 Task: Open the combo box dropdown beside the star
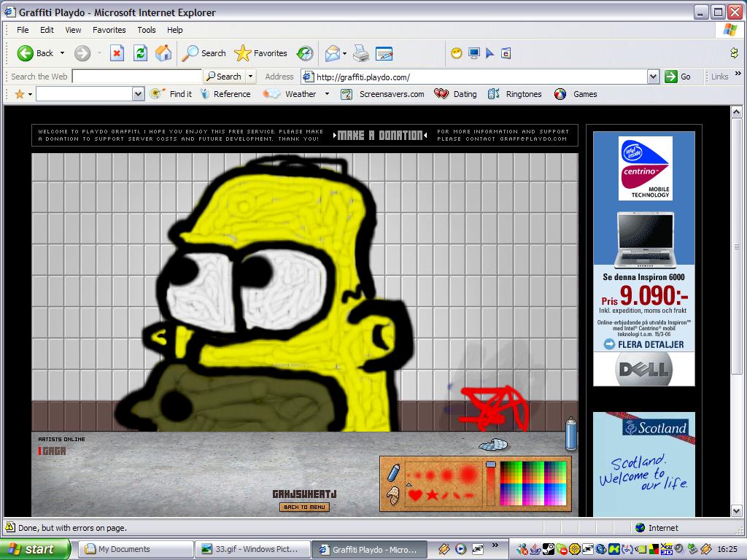tap(138, 94)
